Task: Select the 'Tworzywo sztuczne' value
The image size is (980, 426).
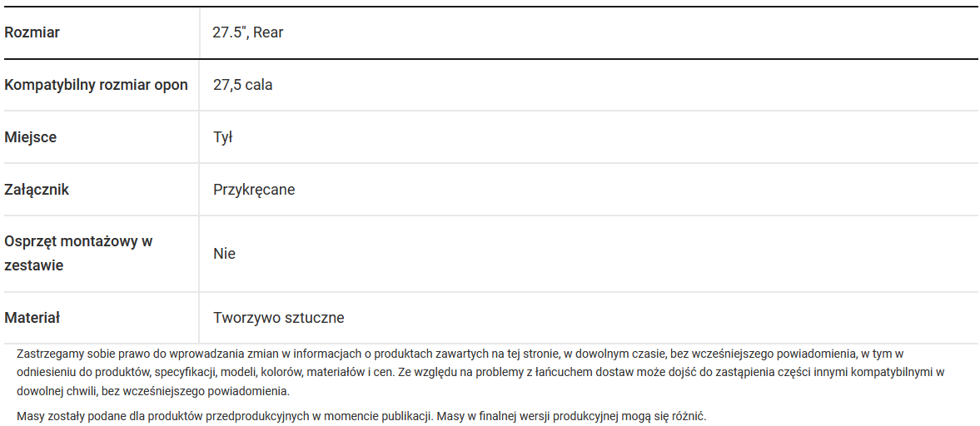Action: pyautogui.click(x=278, y=318)
